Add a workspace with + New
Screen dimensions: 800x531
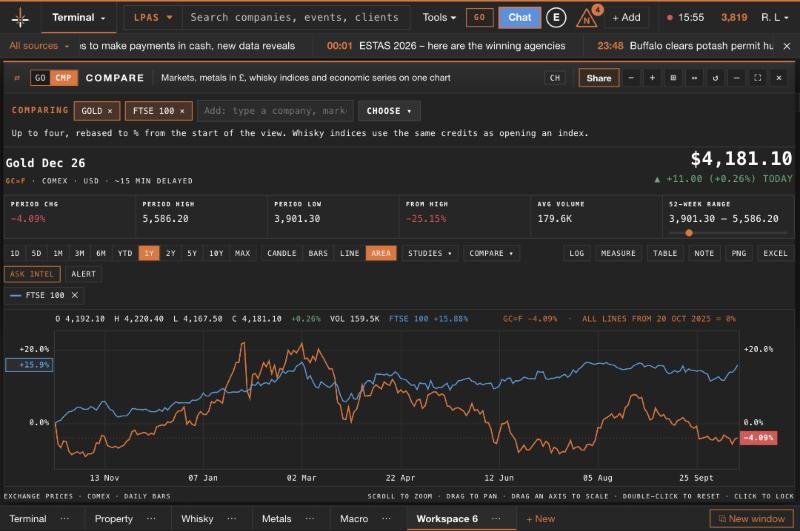(x=540, y=518)
